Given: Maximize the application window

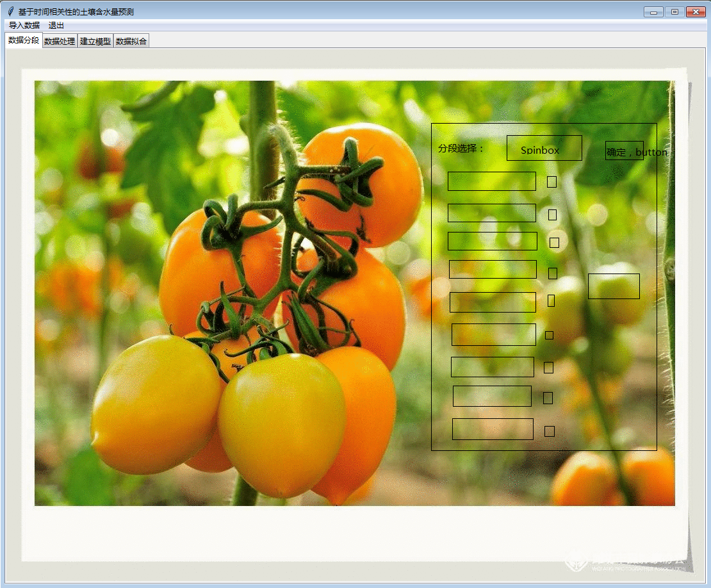Looking at the screenshot, I should 674,12.
